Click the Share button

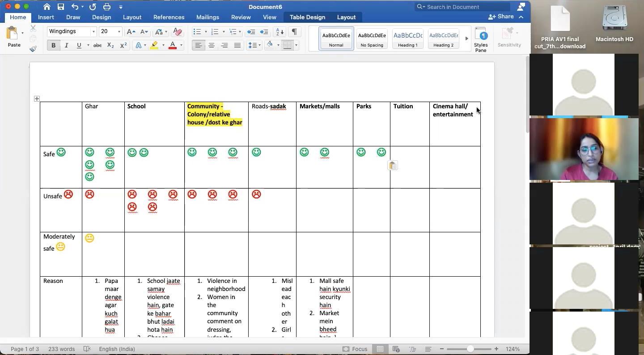(501, 17)
